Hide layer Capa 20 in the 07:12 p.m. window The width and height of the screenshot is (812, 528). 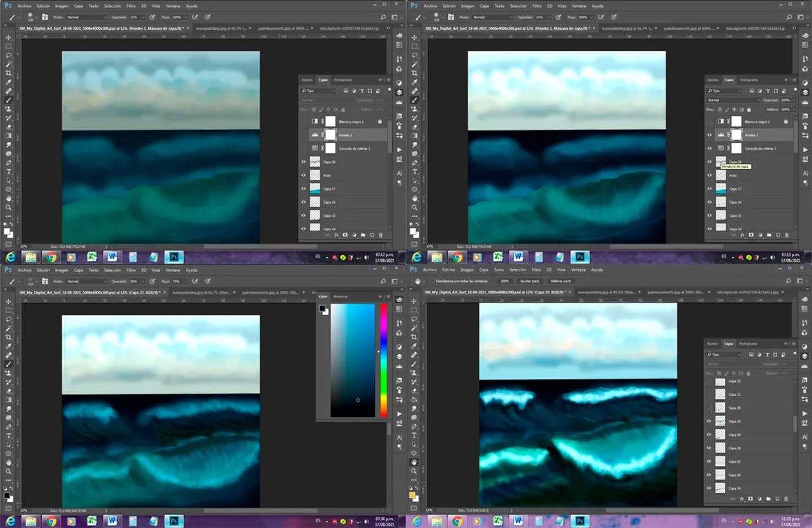point(303,162)
